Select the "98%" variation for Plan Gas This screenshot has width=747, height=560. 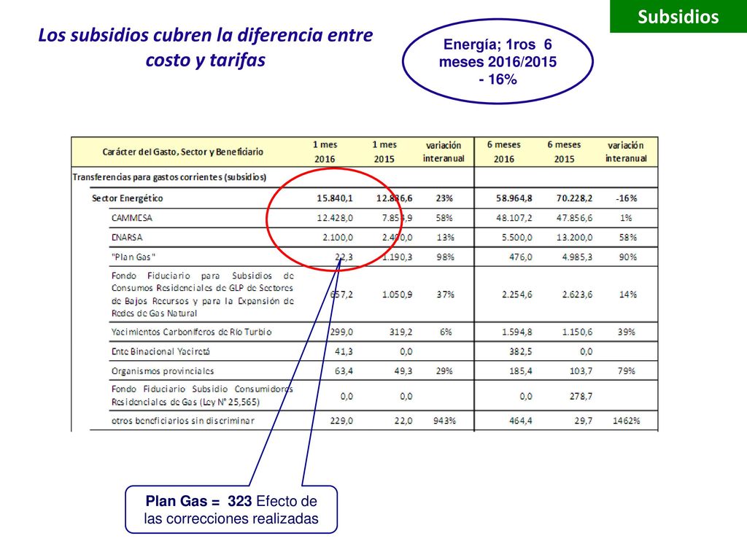click(446, 257)
